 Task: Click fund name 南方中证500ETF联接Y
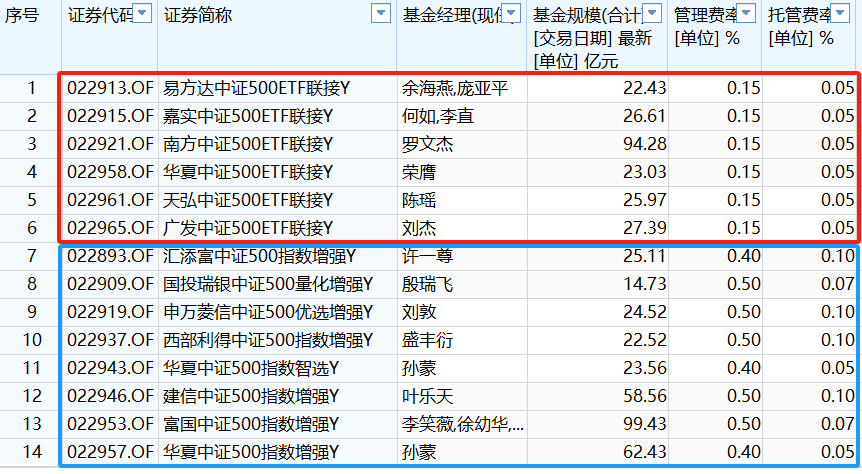(x=248, y=144)
